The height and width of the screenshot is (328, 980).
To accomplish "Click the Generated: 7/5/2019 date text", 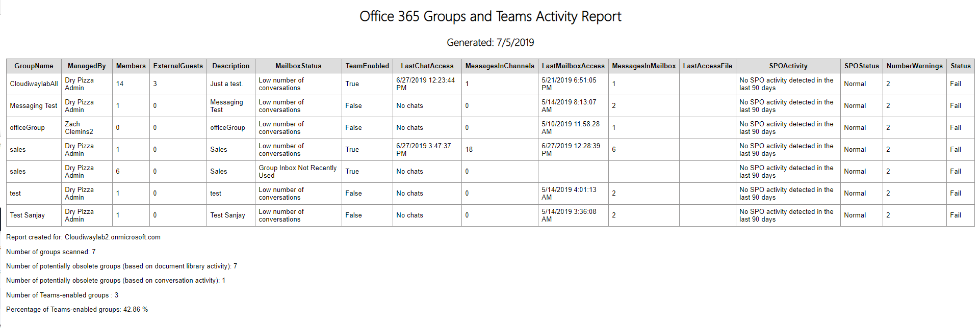I will click(490, 43).
